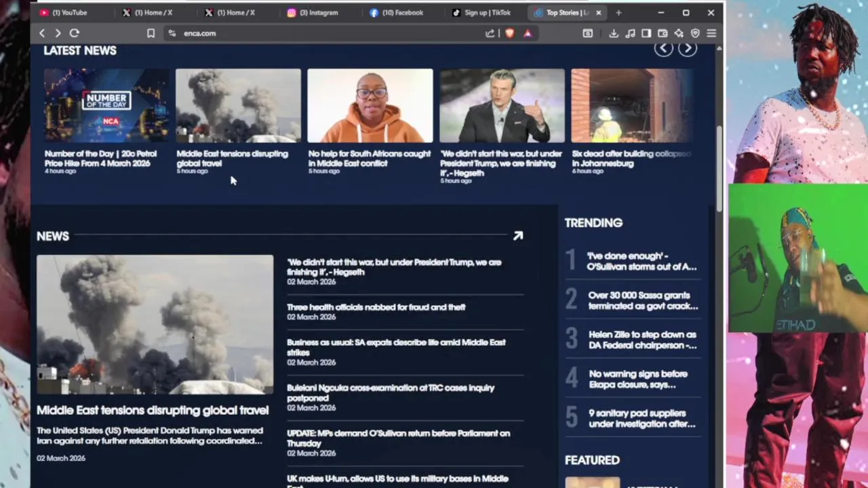Image resolution: width=868 pixels, height=488 pixels.
Task: Open trending story 4 about Ekapa closure
Action: [x=638, y=379]
